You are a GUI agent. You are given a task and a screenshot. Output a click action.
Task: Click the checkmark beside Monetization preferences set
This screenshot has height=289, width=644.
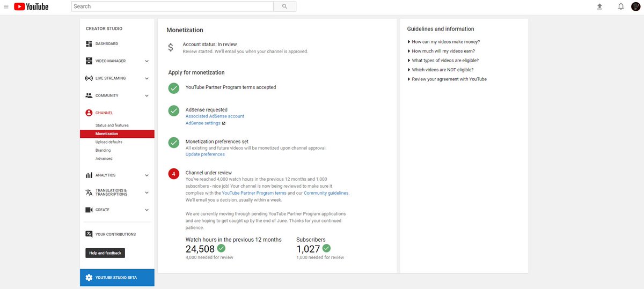(173, 143)
